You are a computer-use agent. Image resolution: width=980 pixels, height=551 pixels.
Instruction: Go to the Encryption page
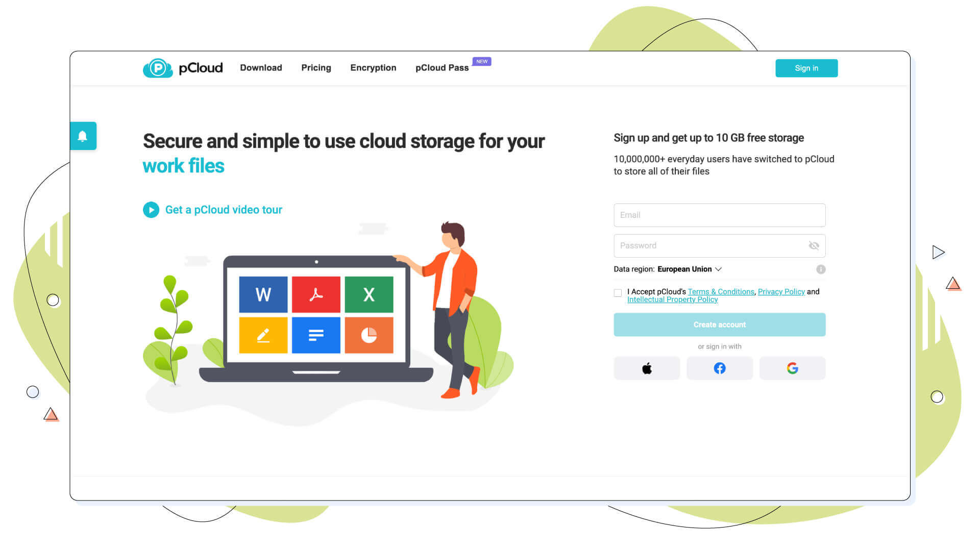pos(373,68)
